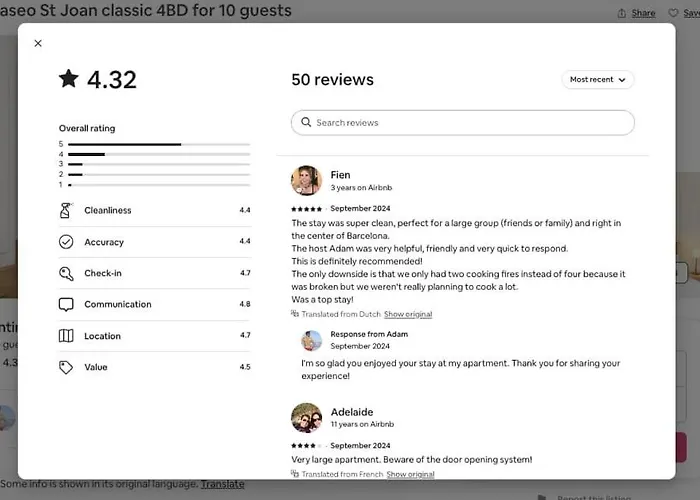Click Share in the page header

(643, 13)
